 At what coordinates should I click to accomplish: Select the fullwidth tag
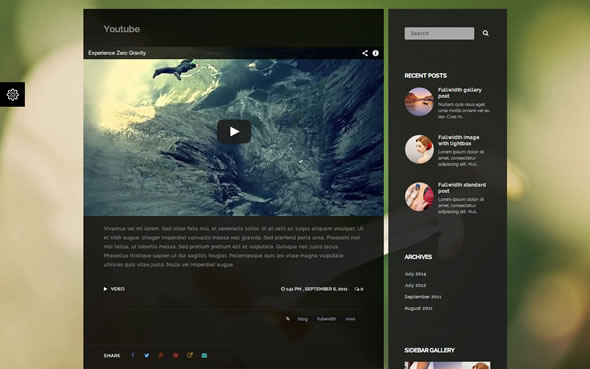[326, 319]
